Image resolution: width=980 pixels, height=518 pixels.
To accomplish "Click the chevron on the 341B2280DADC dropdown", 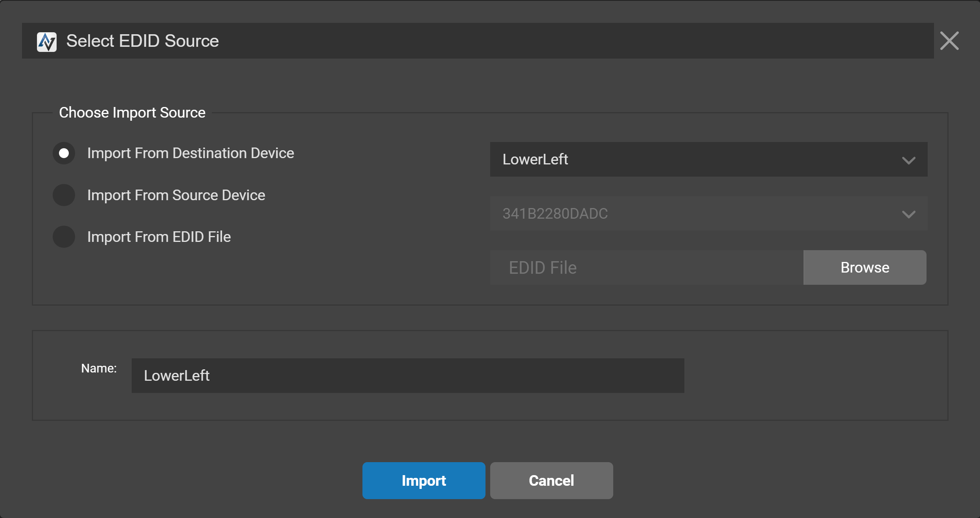I will point(908,214).
